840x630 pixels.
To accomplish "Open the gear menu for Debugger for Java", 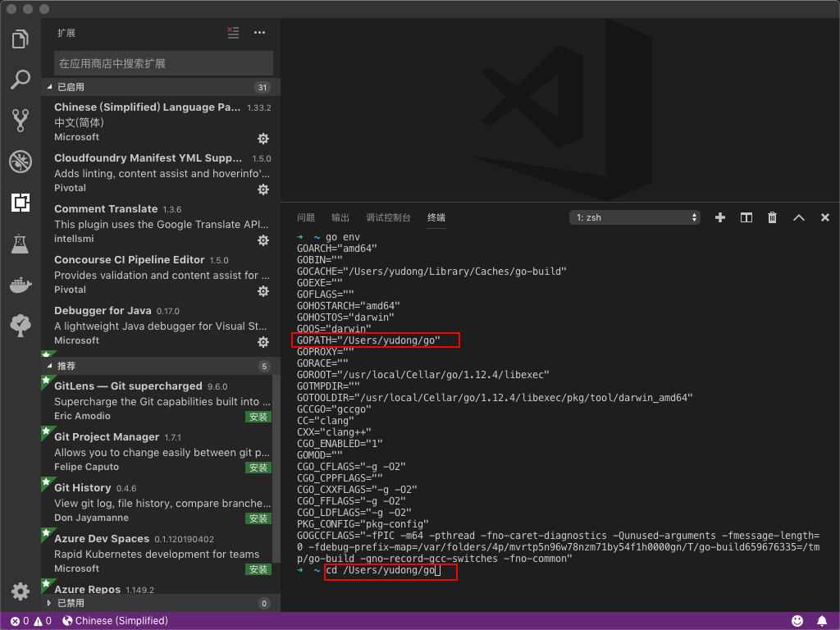I will (x=262, y=342).
